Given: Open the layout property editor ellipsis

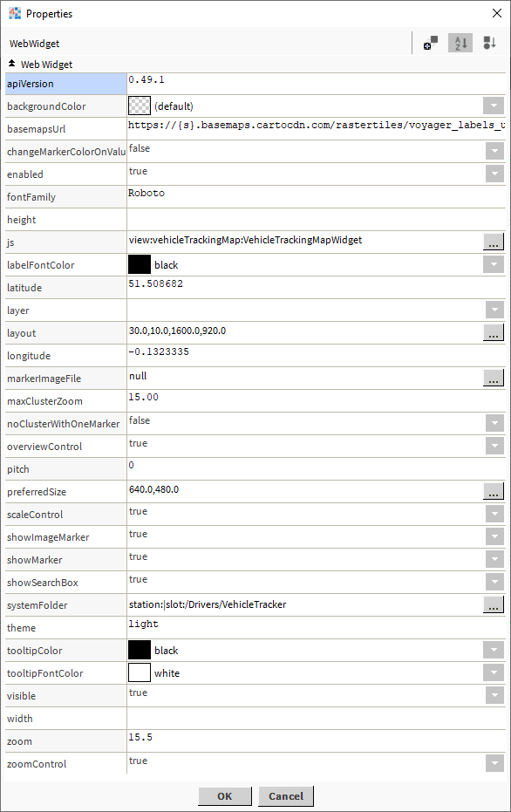Looking at the screenshot, I should (494, 332).
